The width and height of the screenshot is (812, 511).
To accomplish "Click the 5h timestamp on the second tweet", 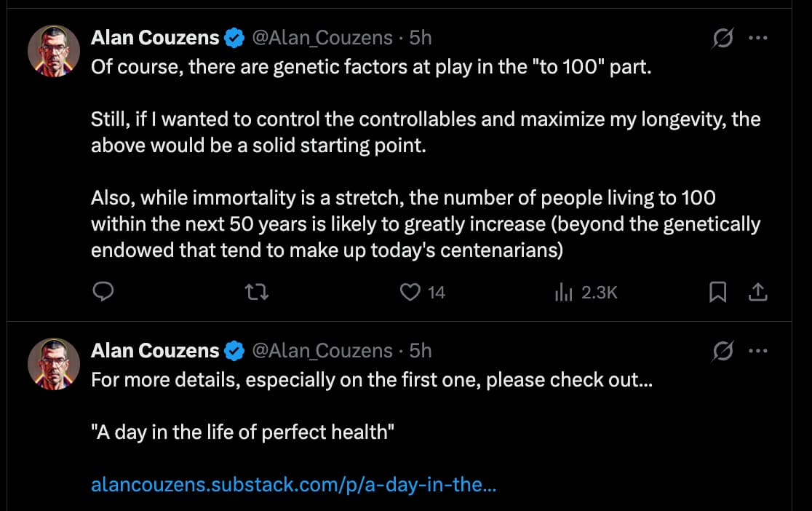I will pyautogui.click(x=418, y=350).
